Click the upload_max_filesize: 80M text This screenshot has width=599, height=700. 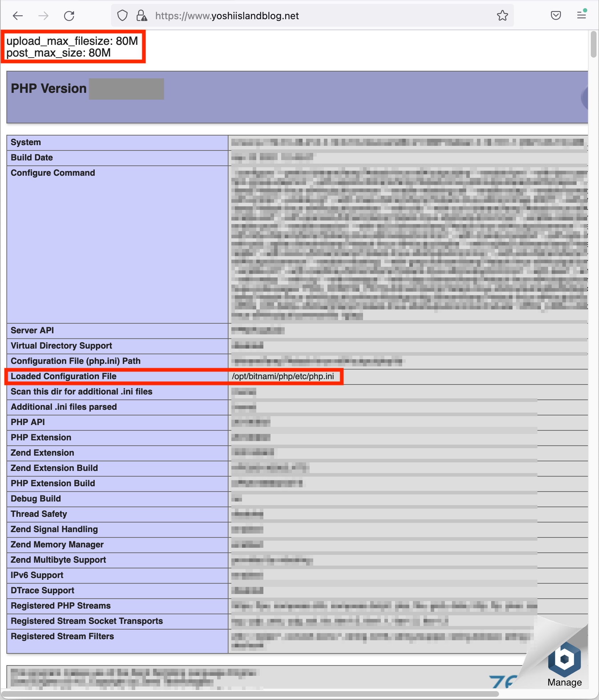(x=72, y=41)
